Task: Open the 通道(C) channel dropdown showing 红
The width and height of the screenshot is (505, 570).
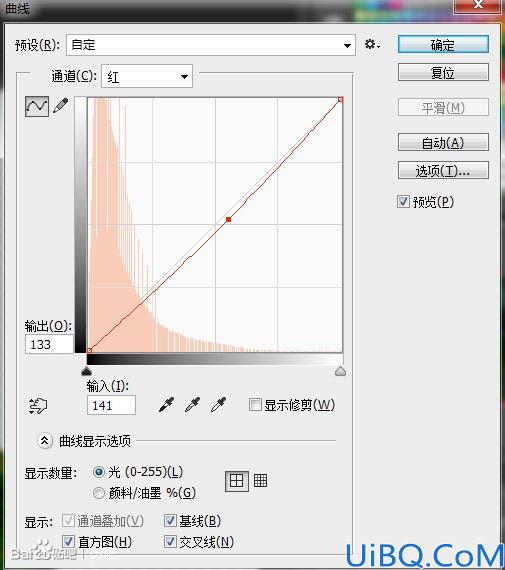Action: pos(147,76)
